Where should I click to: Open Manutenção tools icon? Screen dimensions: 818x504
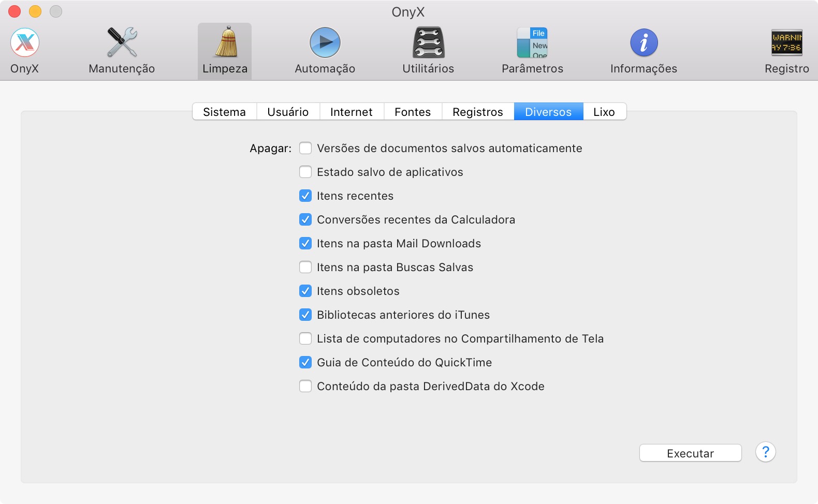(x=122, y=42)
